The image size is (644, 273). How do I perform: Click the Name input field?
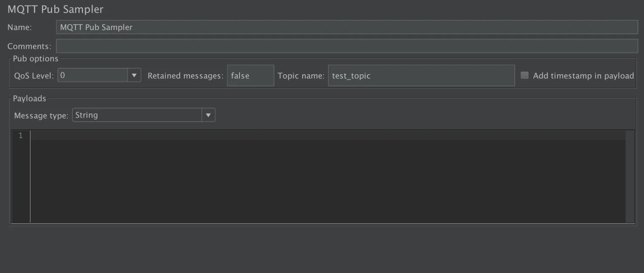tap(347, 27)
